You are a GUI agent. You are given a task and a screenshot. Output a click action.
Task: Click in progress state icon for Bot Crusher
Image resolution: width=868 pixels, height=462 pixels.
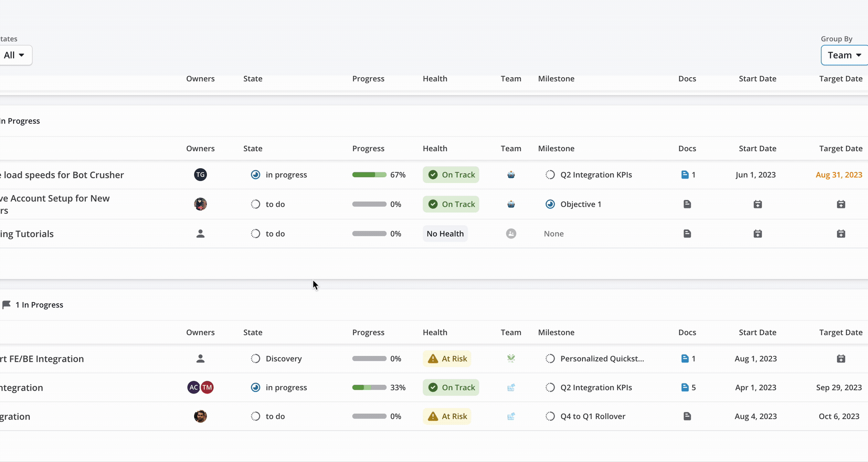(255, 175)
